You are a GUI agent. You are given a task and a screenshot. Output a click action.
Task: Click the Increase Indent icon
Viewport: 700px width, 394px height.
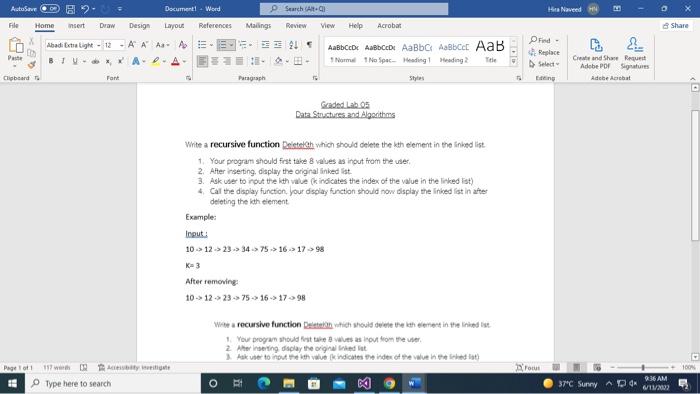tap(278, 45)
